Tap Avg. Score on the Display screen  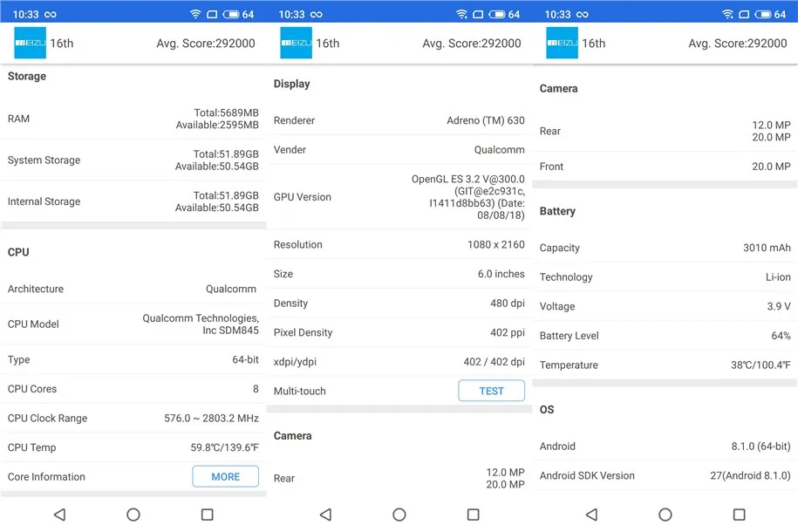coord(472,44)
